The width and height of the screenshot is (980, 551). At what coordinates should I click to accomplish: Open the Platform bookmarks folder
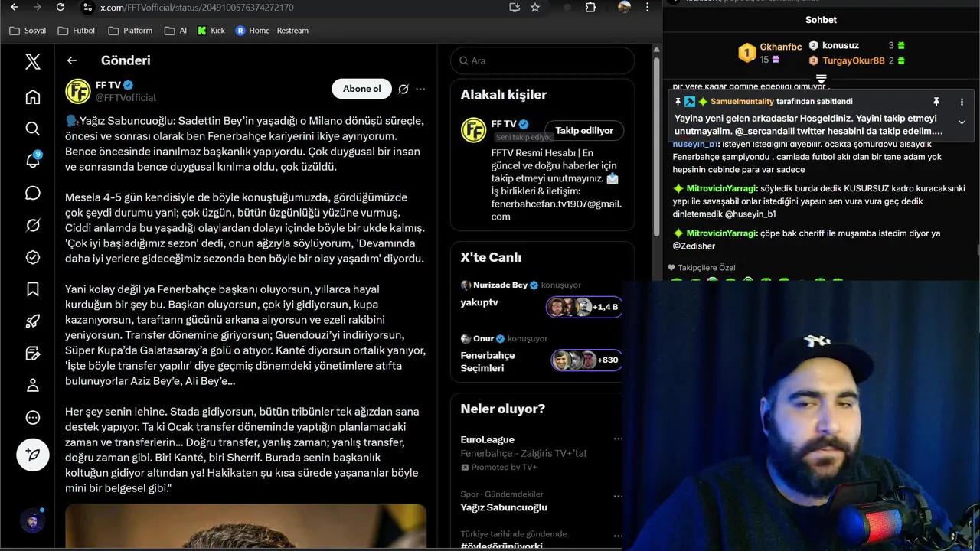[x=131, y=31]
